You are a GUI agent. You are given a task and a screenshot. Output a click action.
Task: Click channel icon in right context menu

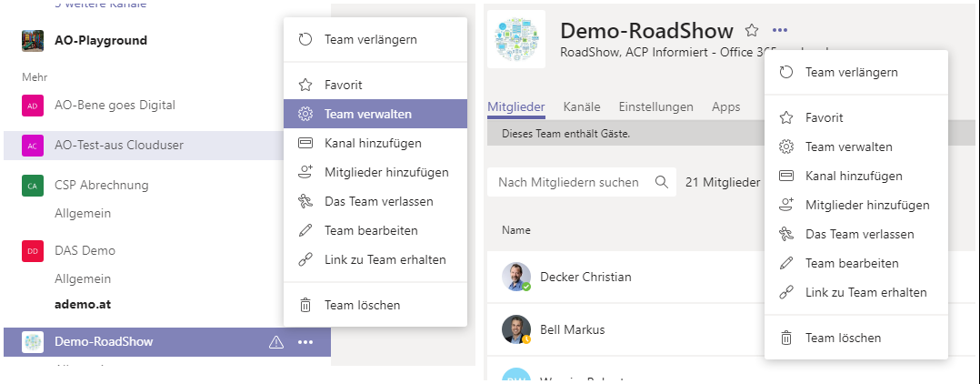tap(786, 176)
